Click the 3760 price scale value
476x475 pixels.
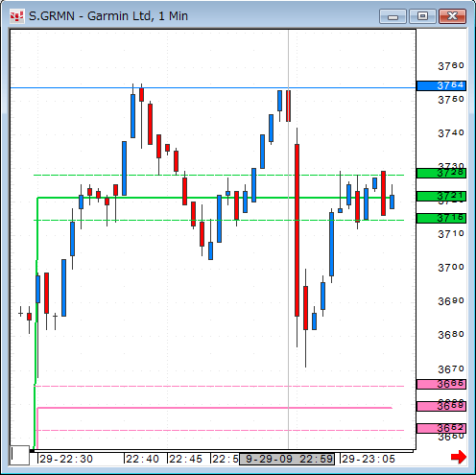(451, 66)
